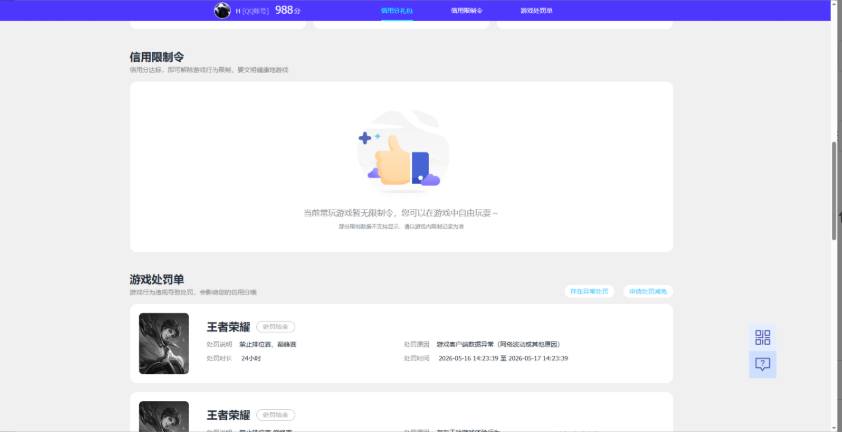This screenshot has height=432, width=842.
Task: Click the 游戏处罚单 section heading
Action: click(x=157, y=279)
